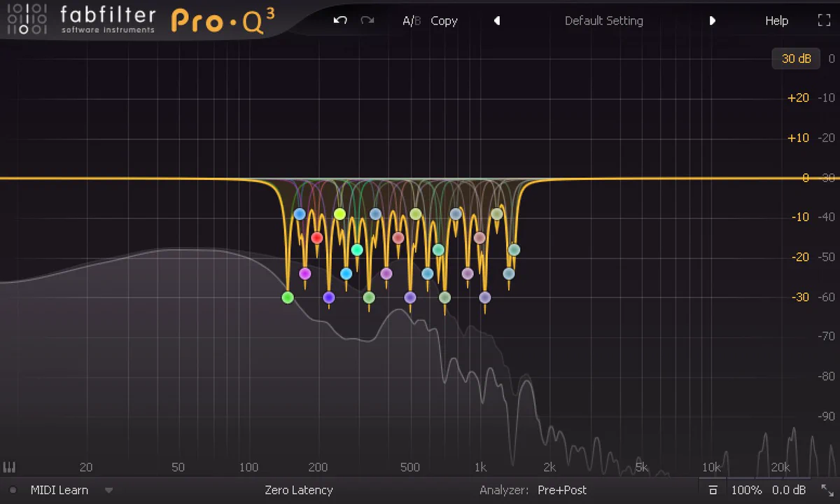Select the bright sky-blue node below the cyan node
Viewport: 840px width, 504px height.
pos(346,274)
